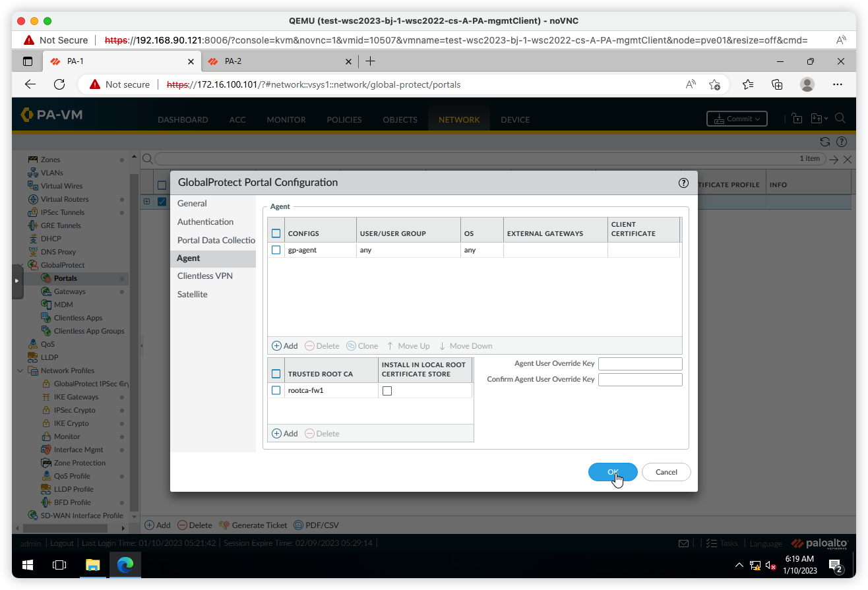
Task: Open the POLICIES menu tab
Action: (x=344, y=120)
